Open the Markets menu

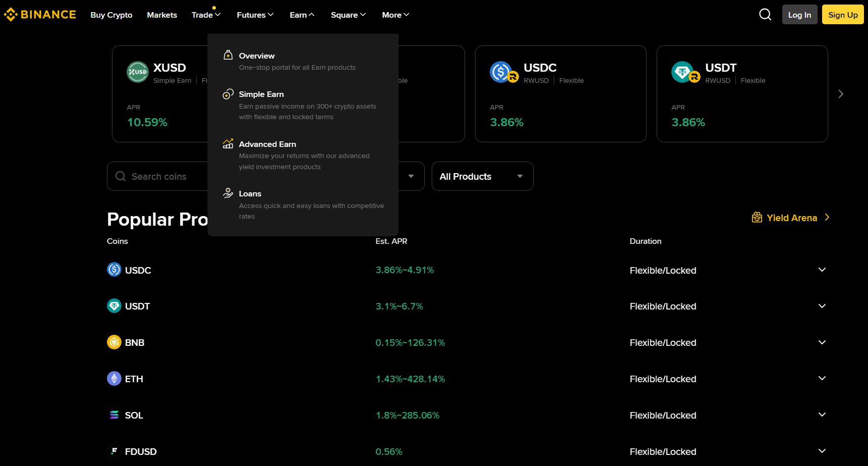[161, 15]
